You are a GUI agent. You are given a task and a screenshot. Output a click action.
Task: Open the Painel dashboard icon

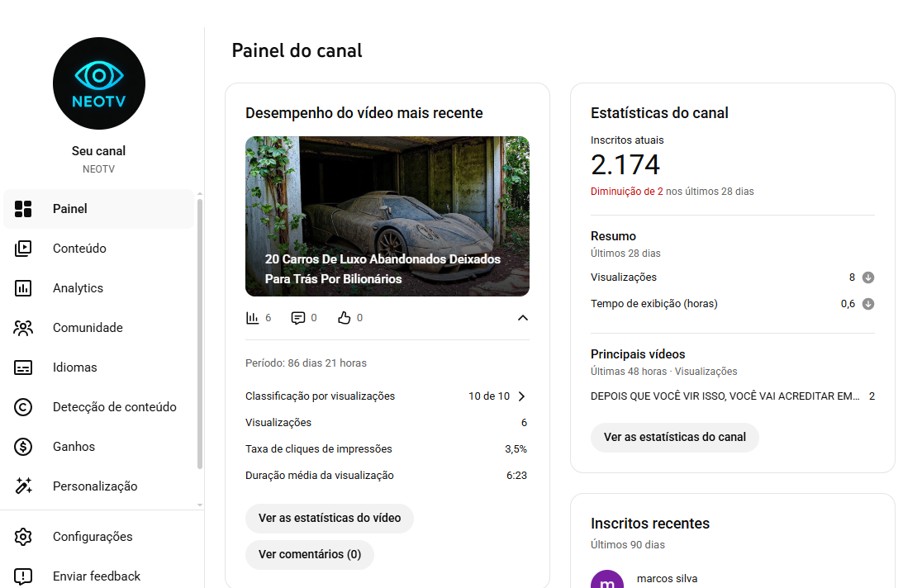pyautogui.click(x=23, y=209)
